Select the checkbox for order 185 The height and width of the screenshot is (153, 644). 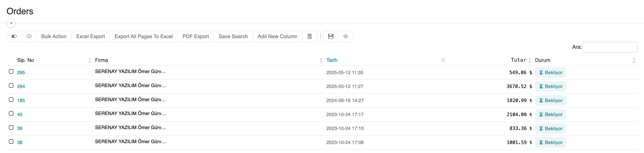pyautogui.click(x=11, y=100)
